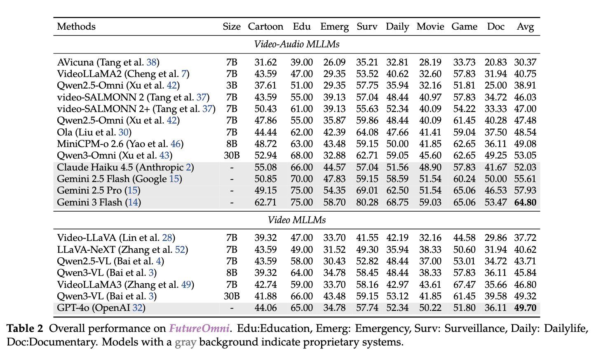This screenshot has width=601, height=364.
Task: Open citation 38 next to AVicuna
Action: click(x=151, y=62)
